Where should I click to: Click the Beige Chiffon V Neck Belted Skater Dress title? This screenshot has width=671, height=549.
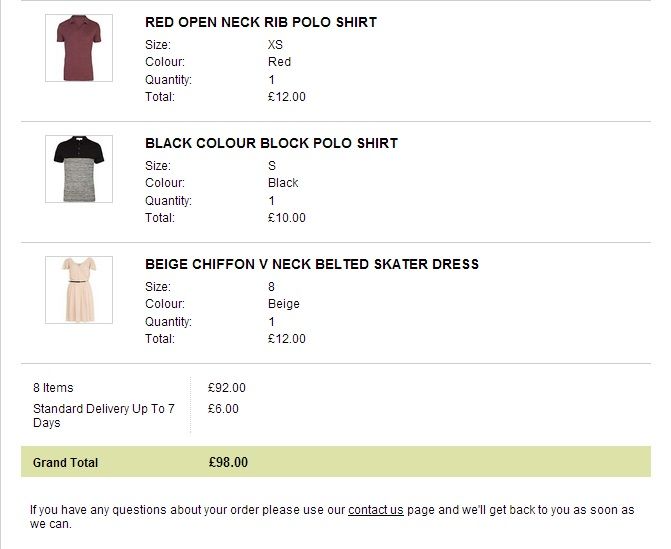point(312,264)
